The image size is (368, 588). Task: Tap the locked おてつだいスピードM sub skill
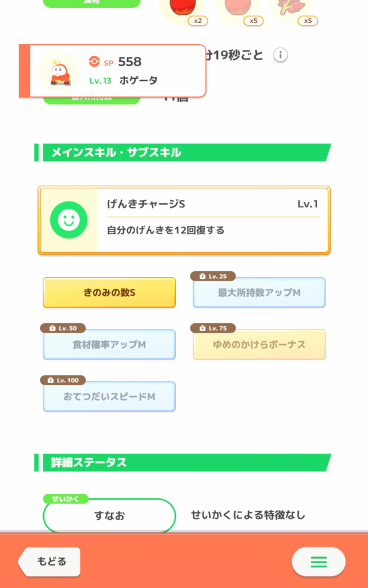[109, 397]
